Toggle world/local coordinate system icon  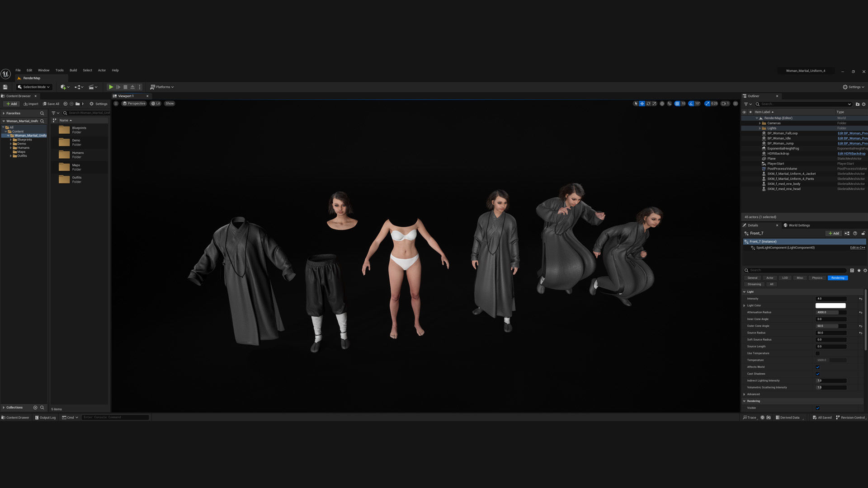[662, 103]
